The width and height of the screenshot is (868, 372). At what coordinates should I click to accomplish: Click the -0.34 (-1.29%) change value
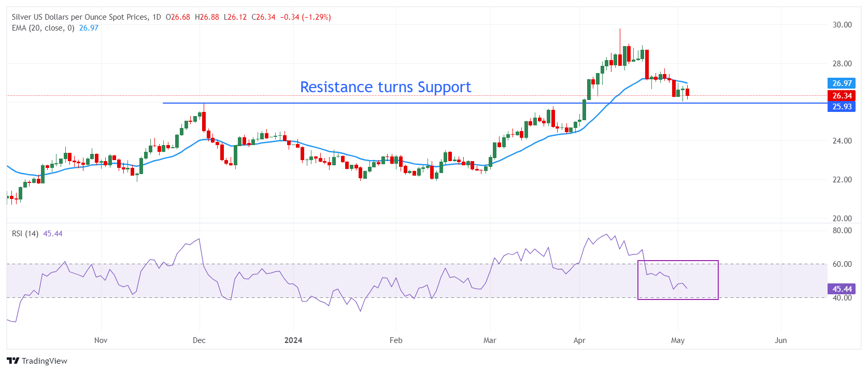pos(306,17)
